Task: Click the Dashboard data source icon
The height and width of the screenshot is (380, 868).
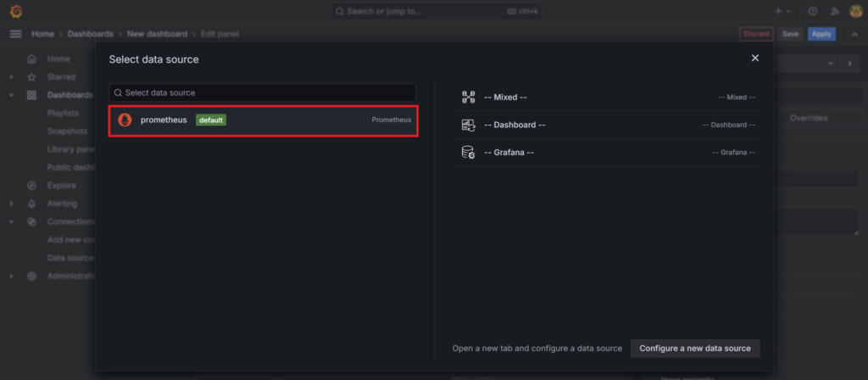Action: click(x=468, y=125)
